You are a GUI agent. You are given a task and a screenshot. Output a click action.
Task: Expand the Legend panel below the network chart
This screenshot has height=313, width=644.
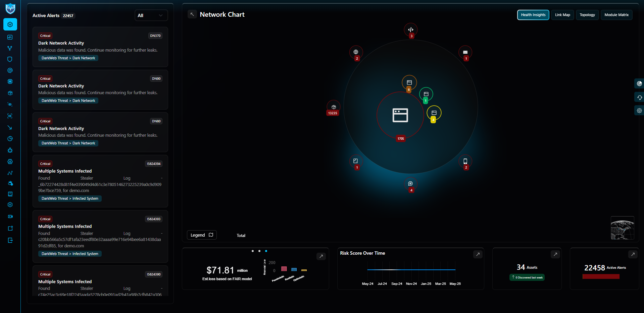(201, 235)
